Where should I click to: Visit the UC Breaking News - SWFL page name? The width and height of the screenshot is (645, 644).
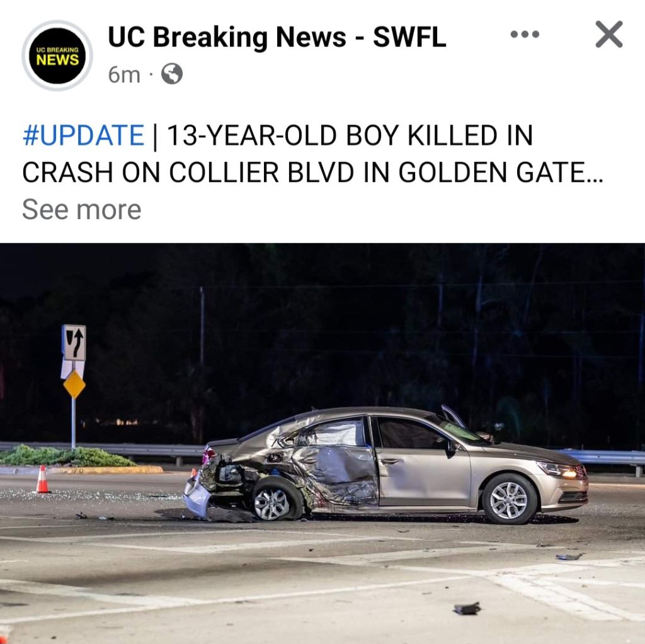tap(277, 37)
